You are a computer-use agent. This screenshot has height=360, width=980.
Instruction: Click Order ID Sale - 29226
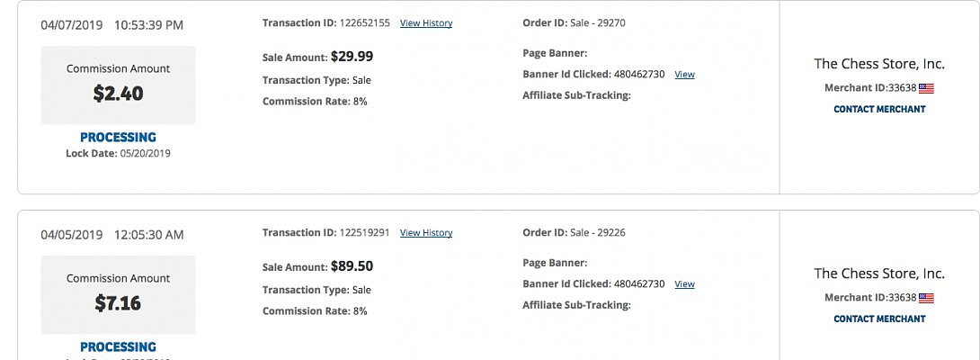click(x=597, y=232)
